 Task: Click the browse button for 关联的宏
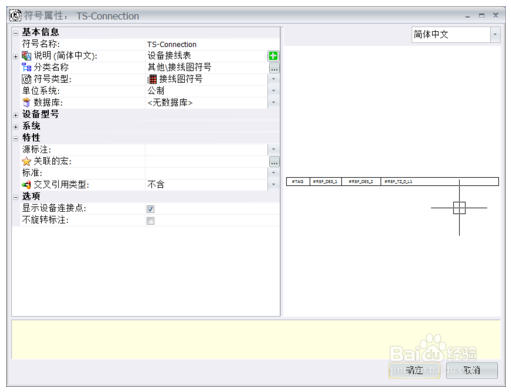(x=274, y=162)
